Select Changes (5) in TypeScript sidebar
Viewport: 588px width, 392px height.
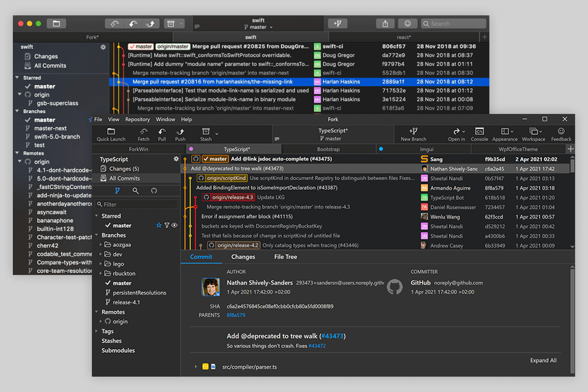124,169
